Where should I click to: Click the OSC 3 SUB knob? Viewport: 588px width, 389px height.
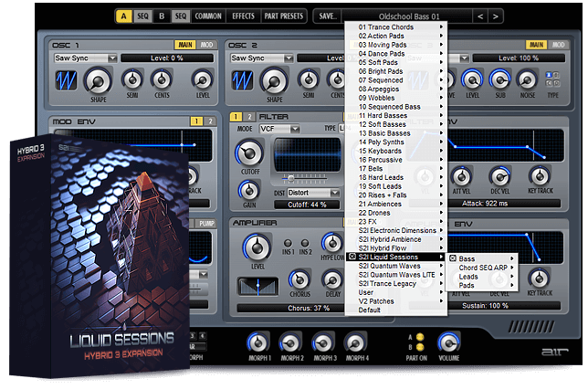[499, 79]
